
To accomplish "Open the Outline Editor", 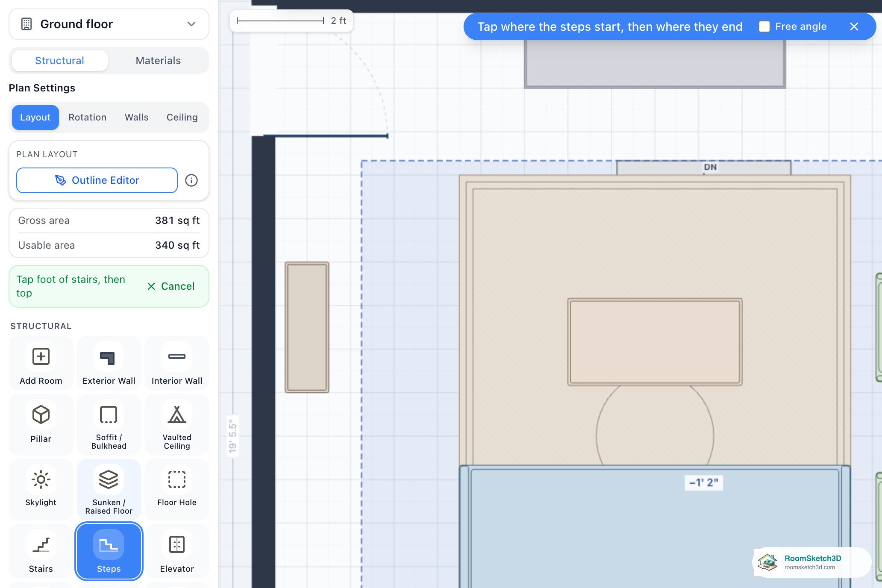I will (x=97, y=180).
